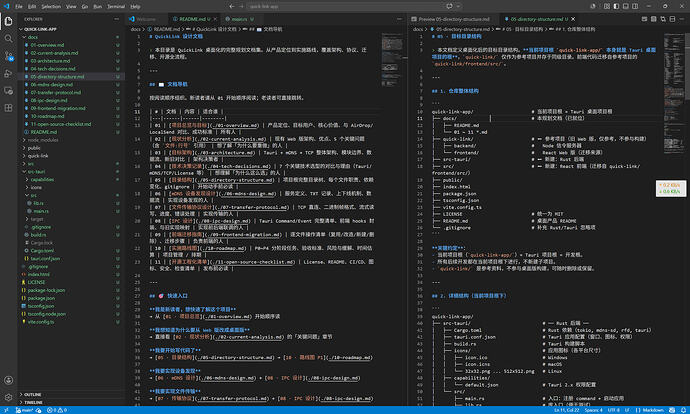Viewport: 690px width, 414px height.
Task: Open the Copilot chat icon beside search
Action: tap(449, 6)
